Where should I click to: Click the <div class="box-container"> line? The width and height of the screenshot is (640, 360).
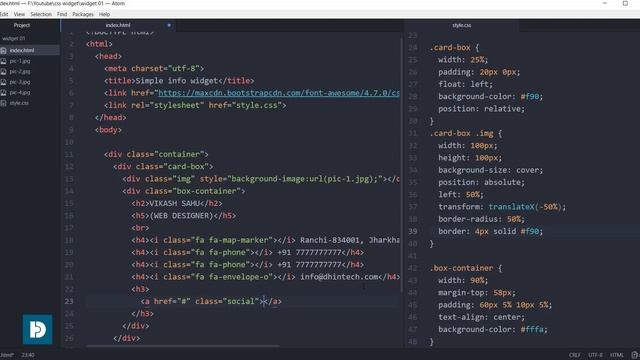184,191
